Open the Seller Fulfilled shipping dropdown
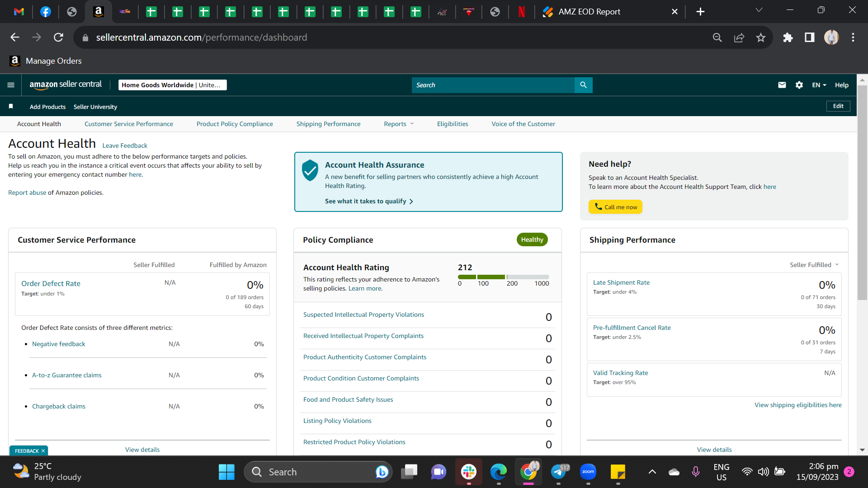Image resolution: width=868 pixels, height=488 pixels. pos(814,265)
